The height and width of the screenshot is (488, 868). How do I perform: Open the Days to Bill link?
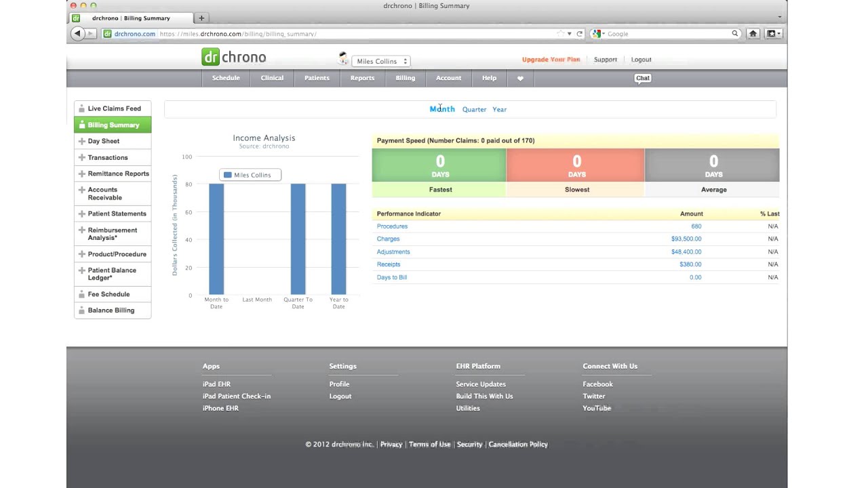tap(392, 277)
